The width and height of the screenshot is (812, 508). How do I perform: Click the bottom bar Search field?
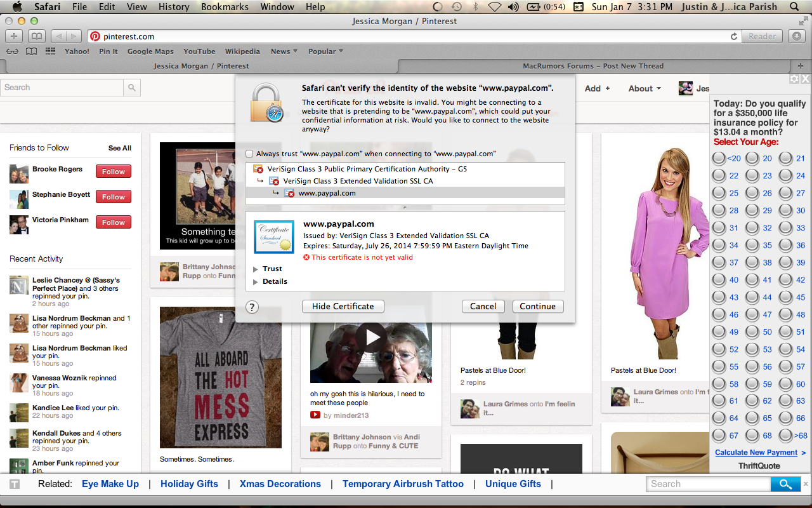click(709, 484)
